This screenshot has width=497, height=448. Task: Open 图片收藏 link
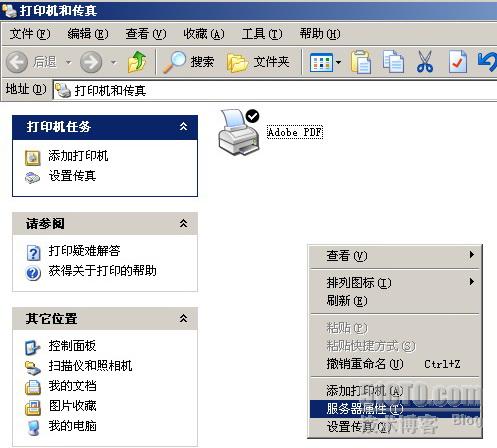tap(72, 406)
